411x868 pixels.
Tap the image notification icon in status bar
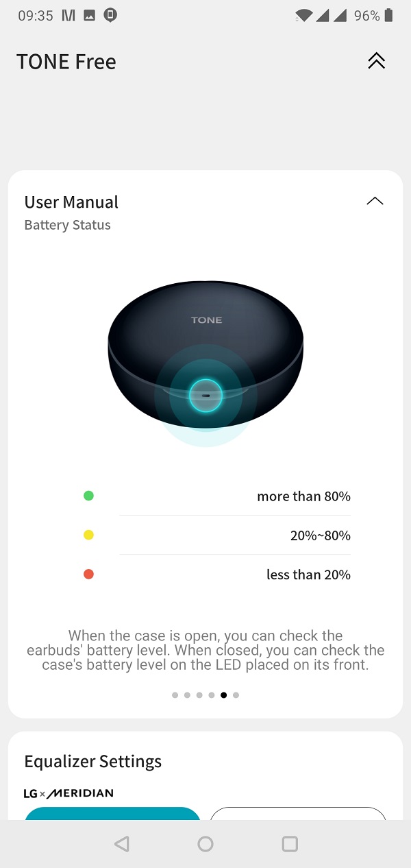89,15
